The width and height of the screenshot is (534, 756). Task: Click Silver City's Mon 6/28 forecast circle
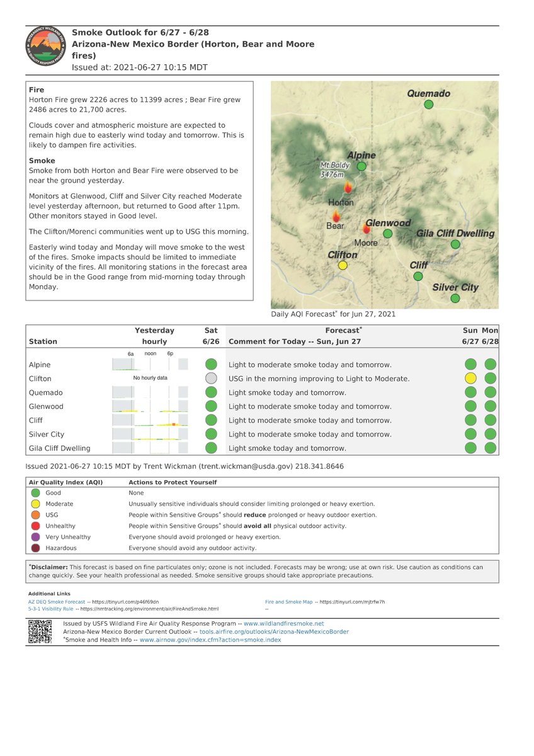click(x=491, y=434)
